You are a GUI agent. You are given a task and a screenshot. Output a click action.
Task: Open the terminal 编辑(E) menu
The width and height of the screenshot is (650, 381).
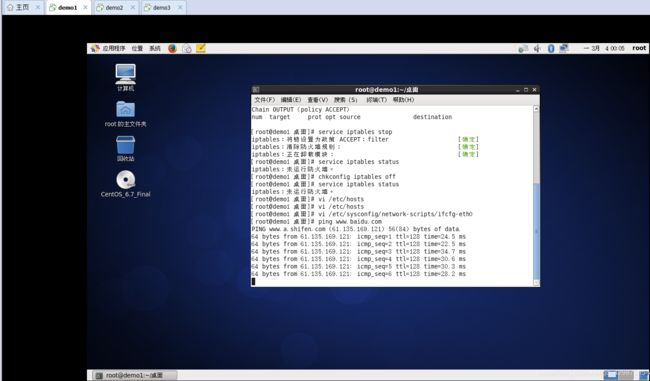pos(291,100)
